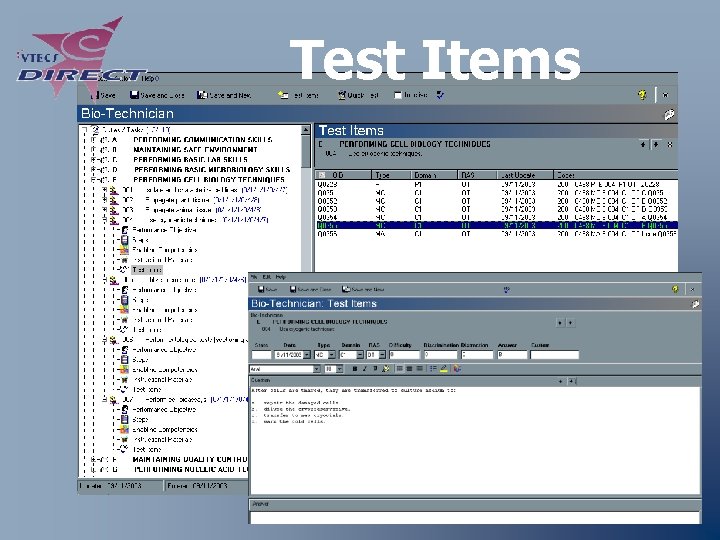Open the File menu in the Test Items editor window
Screen dimensions: 720x540
pos(254,277)
